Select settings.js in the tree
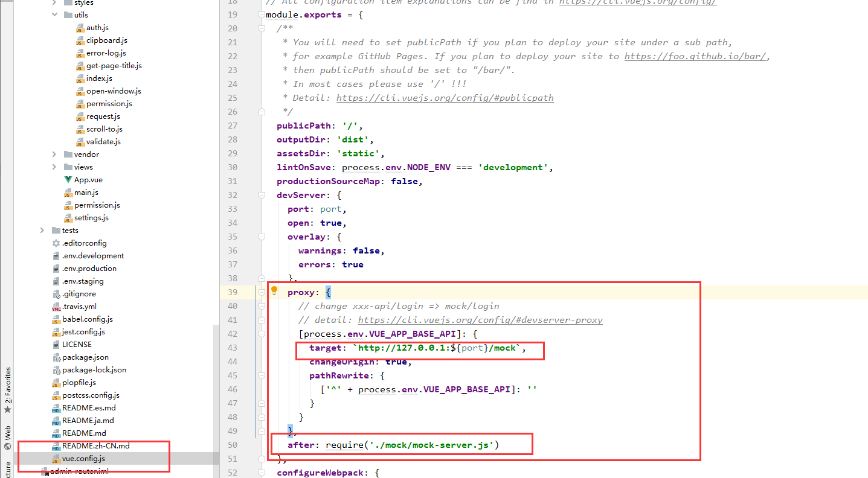Image resolution: width=868 pixels, height=478 pixels. (92, 218)
